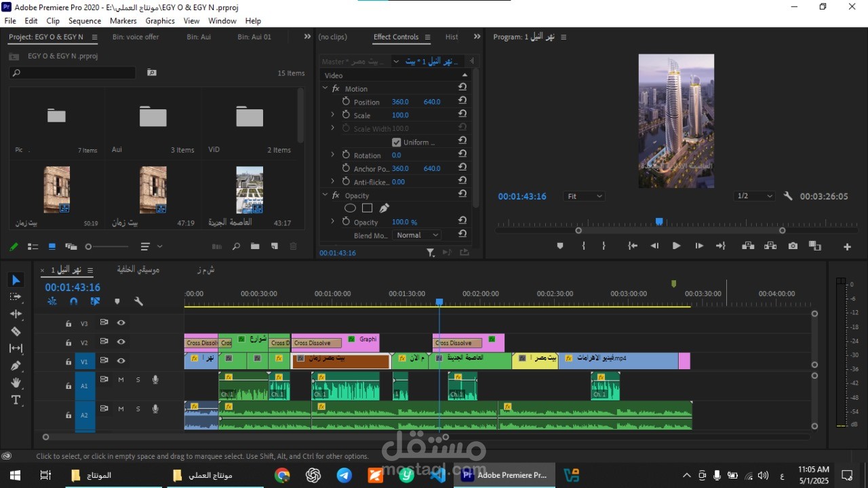Image resolution: width=868 pixels, height=488 pixels.
Task: Collapse the Opacity effect section
Action: (325, 195)
